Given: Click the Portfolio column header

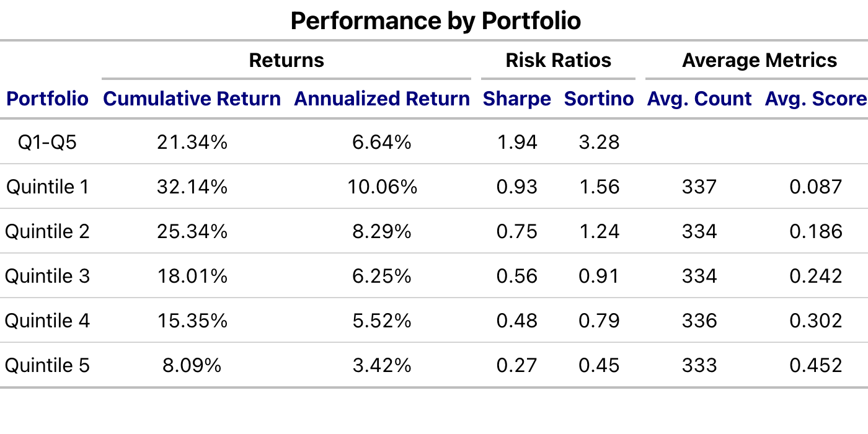Looking at the screenshot, I should click(x=47, y=99).
